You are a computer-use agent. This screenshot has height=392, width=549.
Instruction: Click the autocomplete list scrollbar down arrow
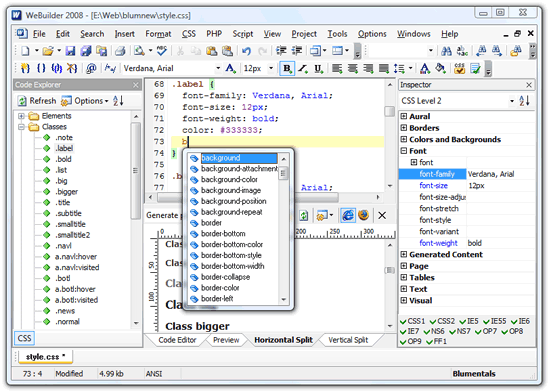(x=283, y=300)
